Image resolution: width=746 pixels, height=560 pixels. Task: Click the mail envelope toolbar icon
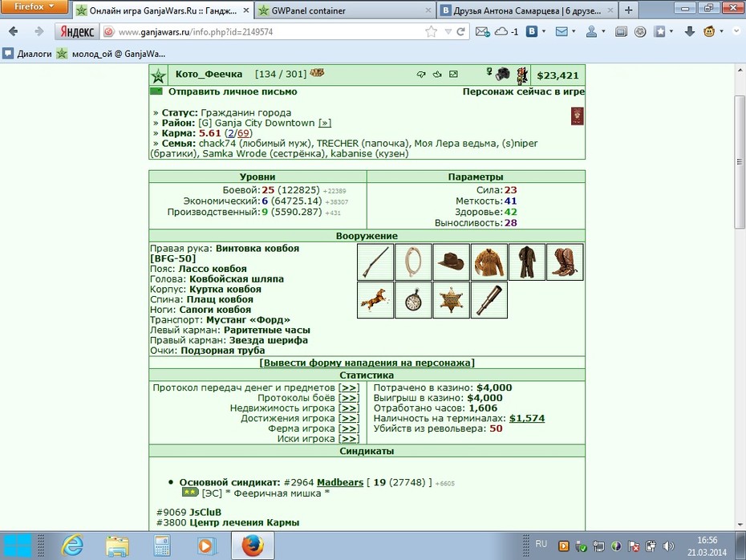coord(562,31)
